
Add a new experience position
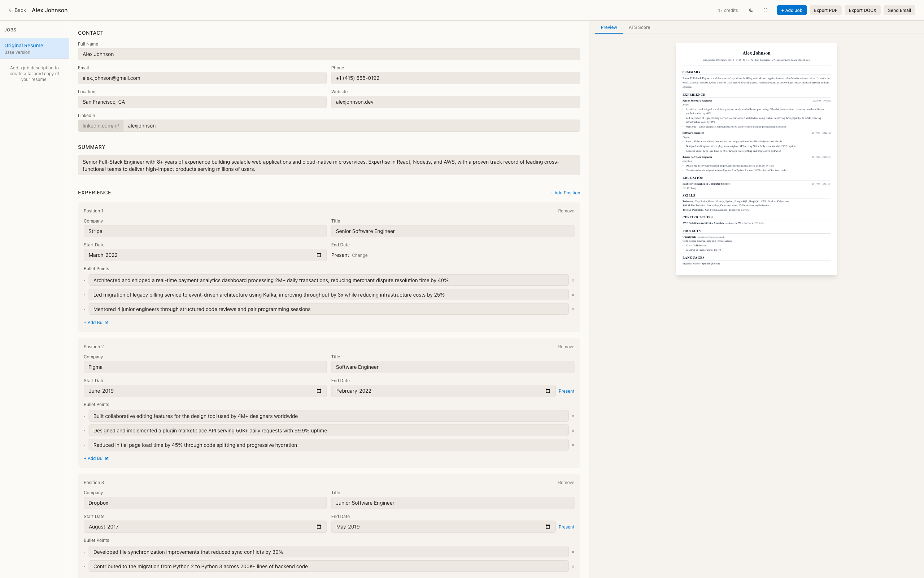click(565, 193)
